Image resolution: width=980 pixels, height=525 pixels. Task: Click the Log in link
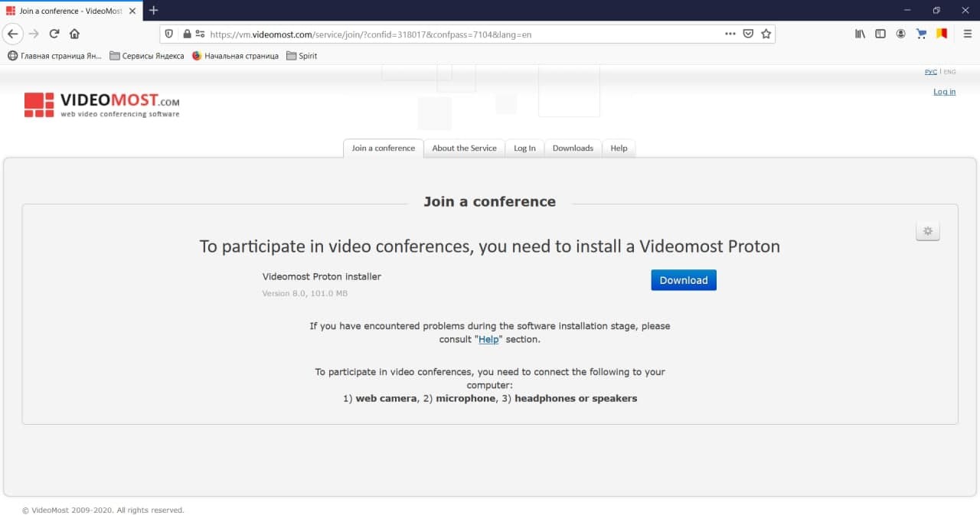pyautogui.click(x=944, y=92)
